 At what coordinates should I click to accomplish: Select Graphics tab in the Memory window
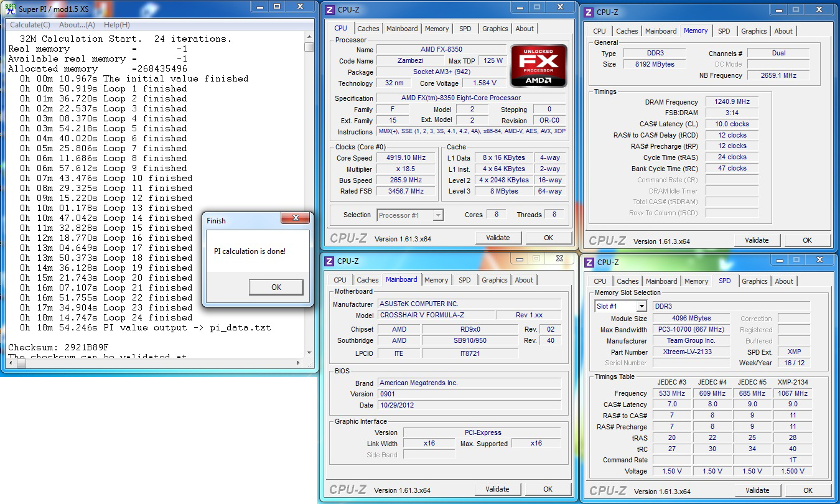(x=754, y=31)
